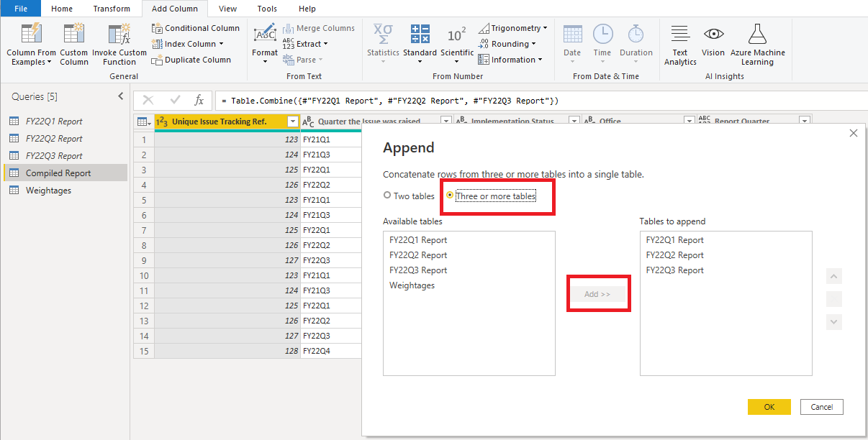Click the Custom Column icon
Viewport: 868px width, 440px height.
[x=73, y=34]
